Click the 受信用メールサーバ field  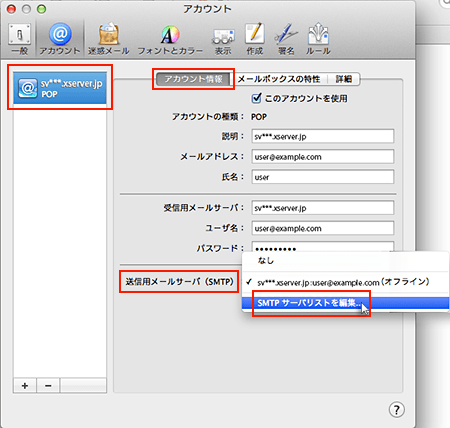323,208
